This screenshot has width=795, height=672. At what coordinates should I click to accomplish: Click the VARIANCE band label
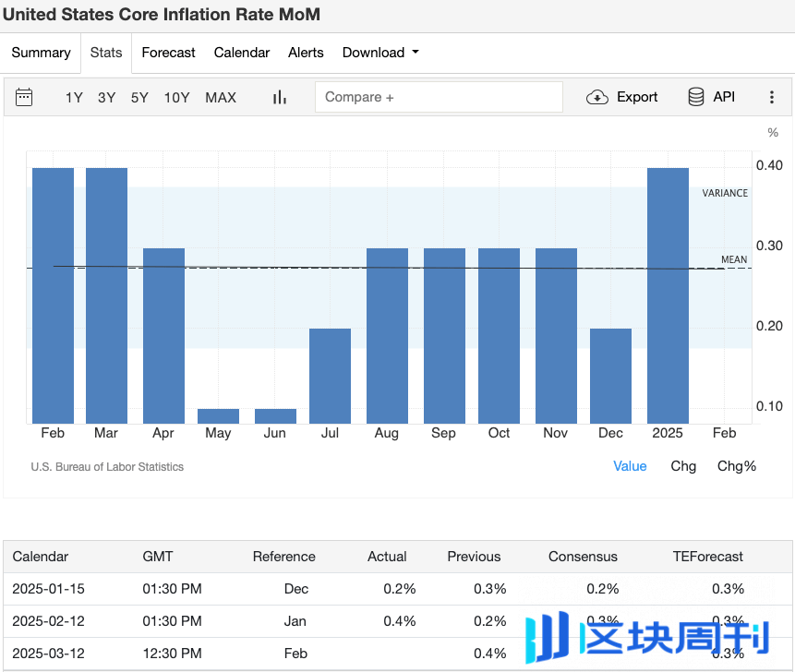725,193
